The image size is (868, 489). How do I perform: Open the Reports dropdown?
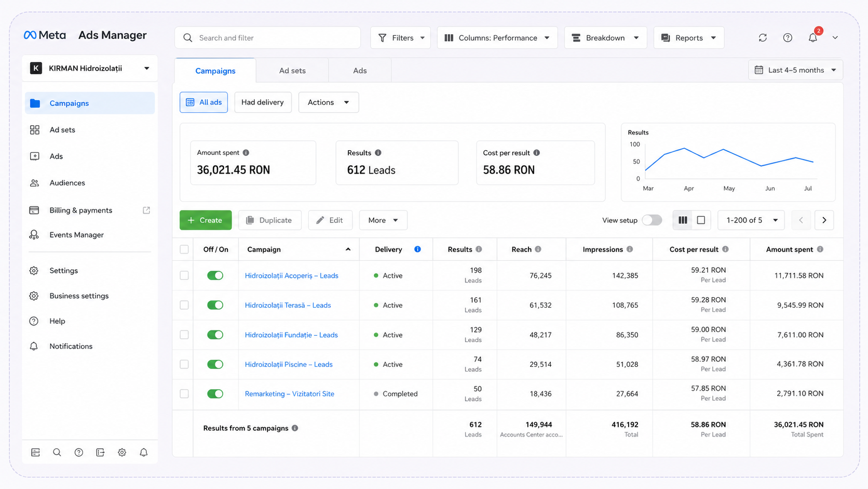(689, 38)
